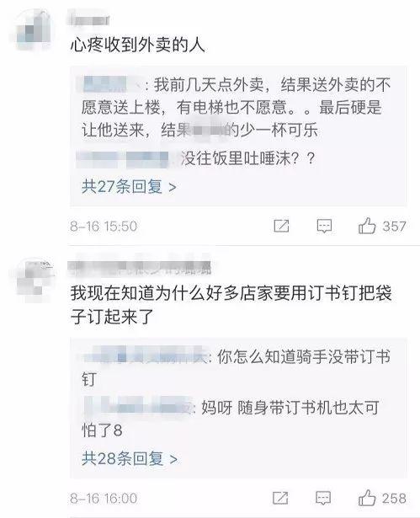Click the 357 like count
The image size is (420, 518).
[394, 227]
